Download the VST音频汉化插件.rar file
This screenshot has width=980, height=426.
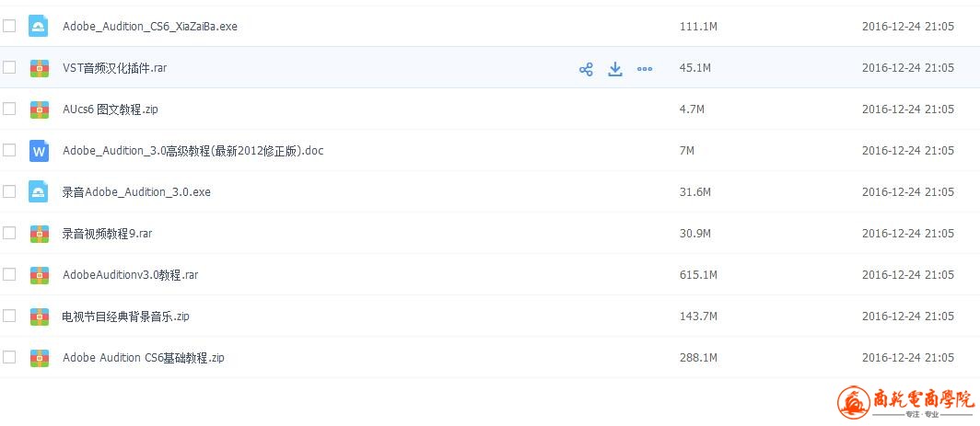[615, 69]
